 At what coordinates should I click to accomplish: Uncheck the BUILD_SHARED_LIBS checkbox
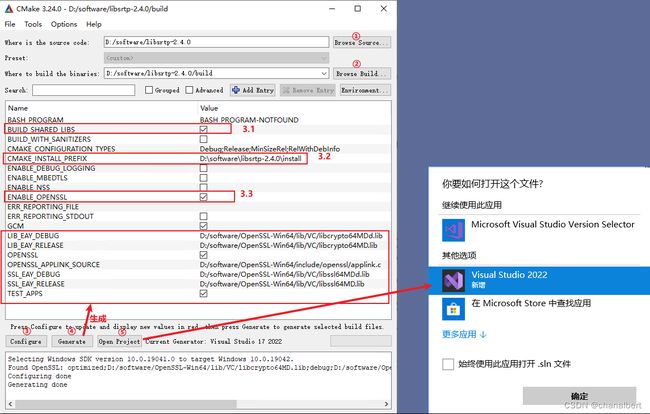[x=204, y=129]
